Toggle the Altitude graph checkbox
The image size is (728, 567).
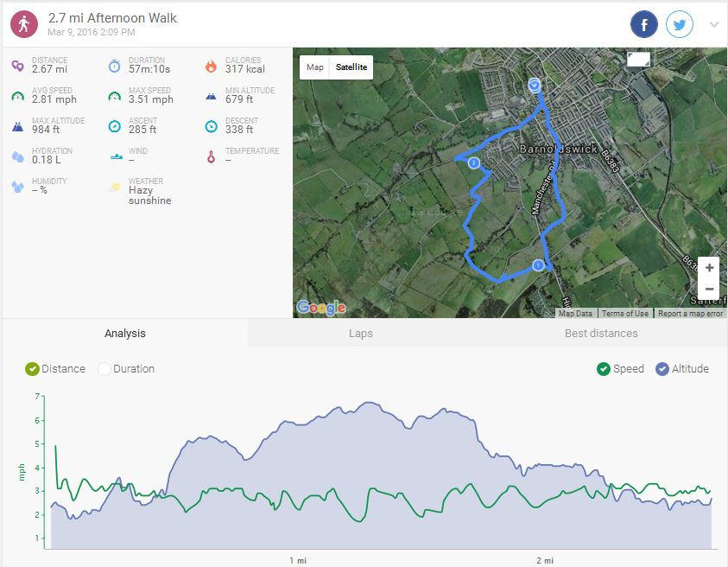pos(662,369)
